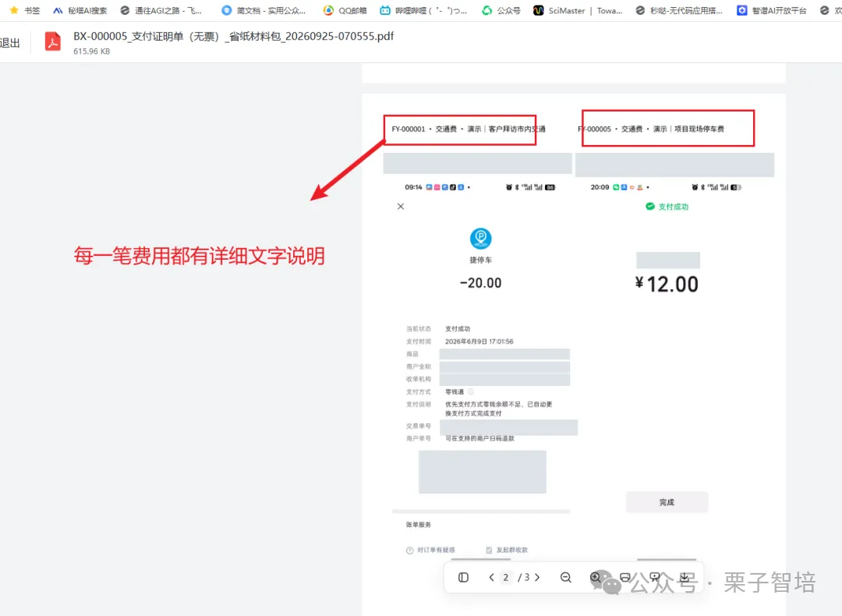842x616 pixels.
Task: Toggle the PDF viewer sidebar panel icon
Action: (x=463, y=577)
